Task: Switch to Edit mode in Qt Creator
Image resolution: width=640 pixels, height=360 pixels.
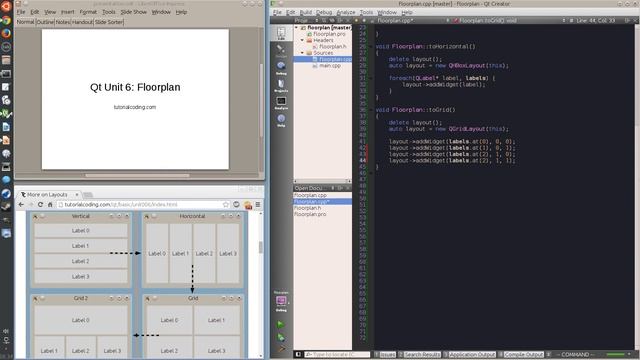Action: pyautogui.click(x=281, y=33)
